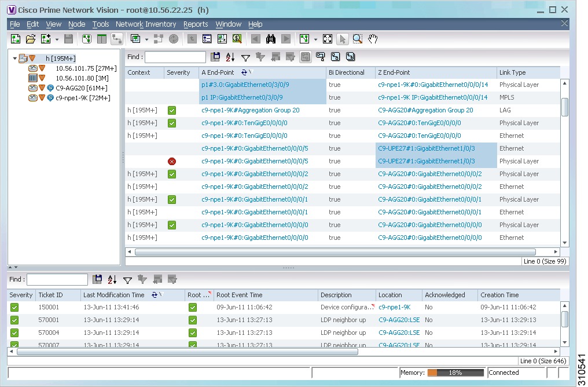The width and height of the screenshot is (588, 387).
Task: Click the links table scroll-right arrow
Action: point(556,251)
